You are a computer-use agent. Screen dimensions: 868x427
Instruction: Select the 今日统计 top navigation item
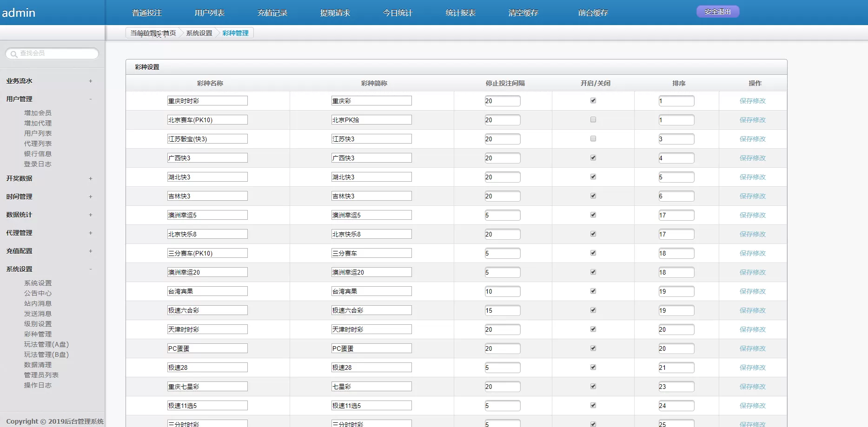click(x=397, y=13)
